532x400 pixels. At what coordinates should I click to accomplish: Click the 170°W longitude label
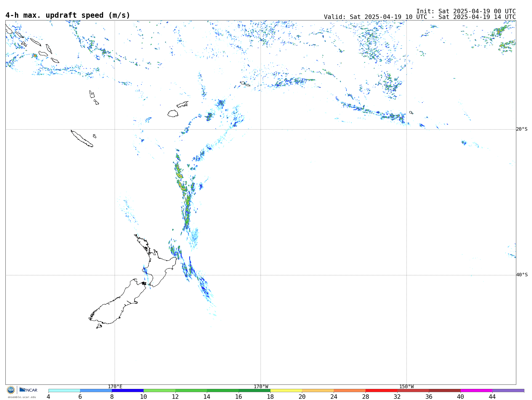[261, 386]
